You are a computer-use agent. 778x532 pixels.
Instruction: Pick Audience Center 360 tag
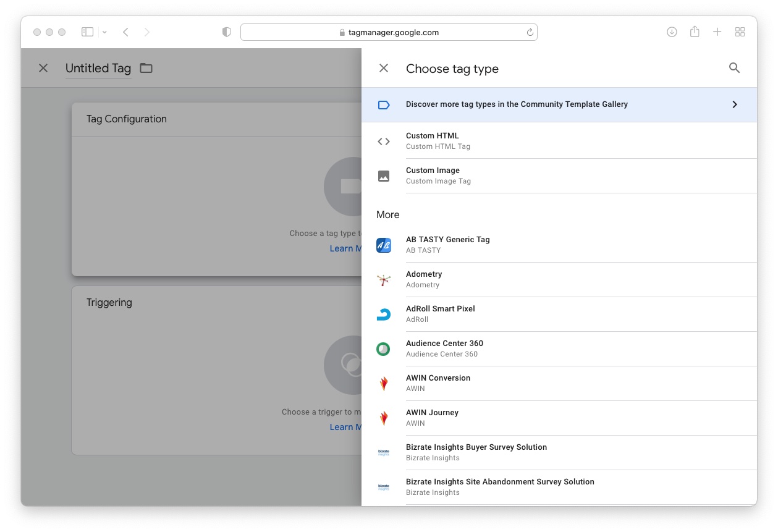[559, 349]
